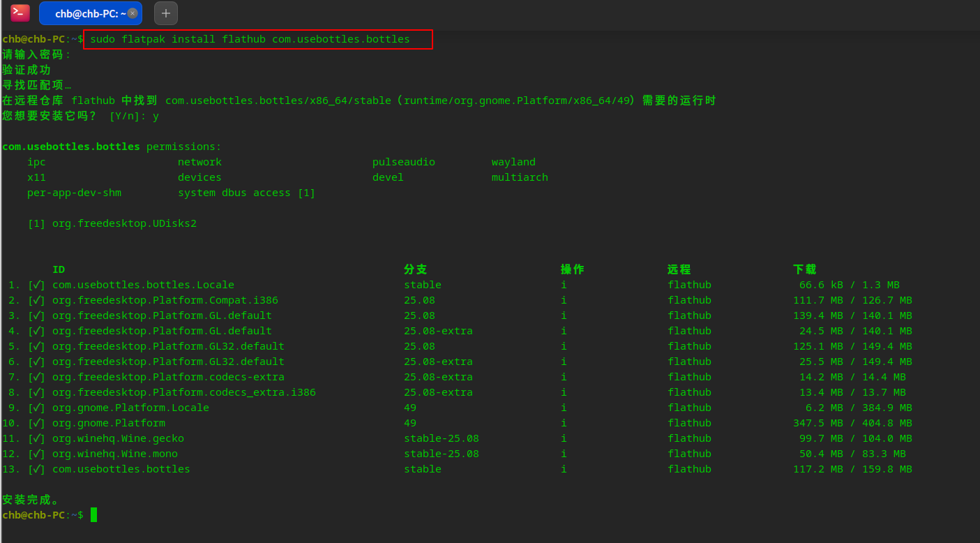
Task: Click org.freedesktop.Platform.GL32.default in row 6
Action: coord(168,362)
